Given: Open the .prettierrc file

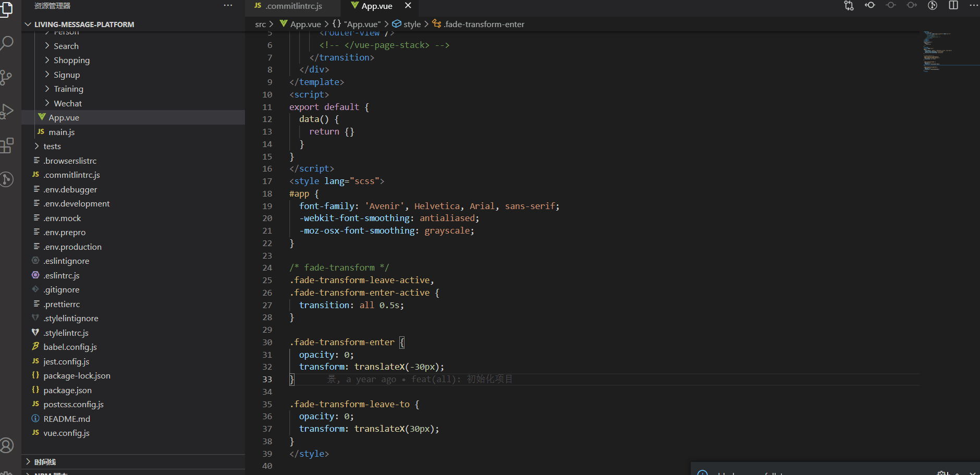Looking at the screenshot, I should [x=133, y=305].
